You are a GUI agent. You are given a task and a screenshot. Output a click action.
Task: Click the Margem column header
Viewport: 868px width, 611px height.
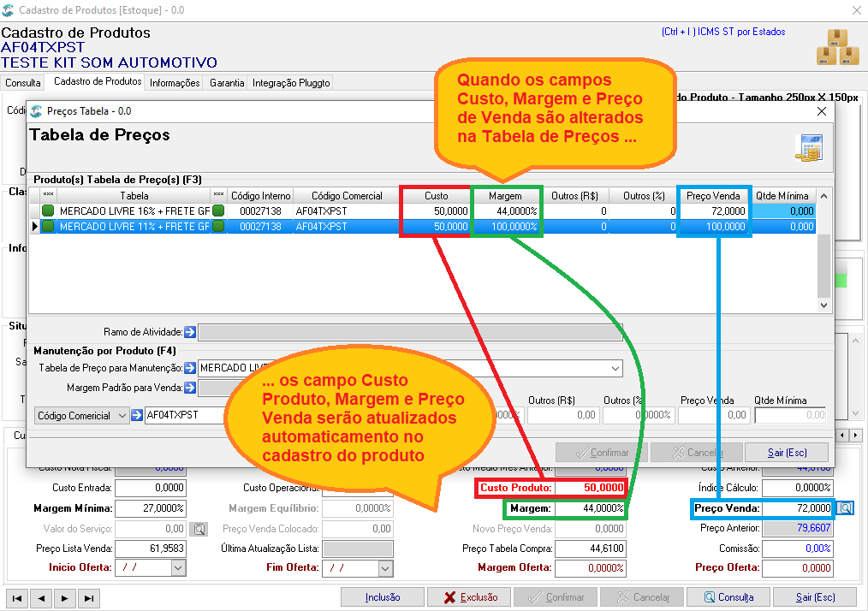coord(505,196)
